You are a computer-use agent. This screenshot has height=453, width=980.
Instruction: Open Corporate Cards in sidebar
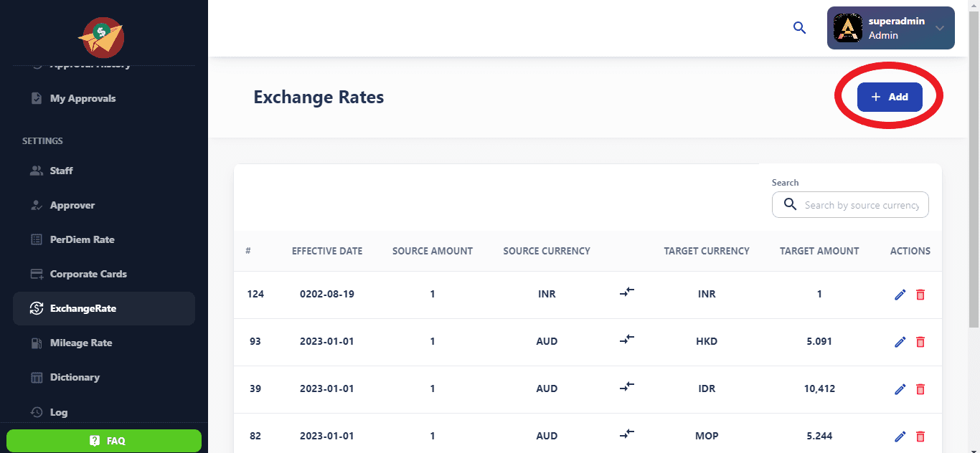[88, 274]
